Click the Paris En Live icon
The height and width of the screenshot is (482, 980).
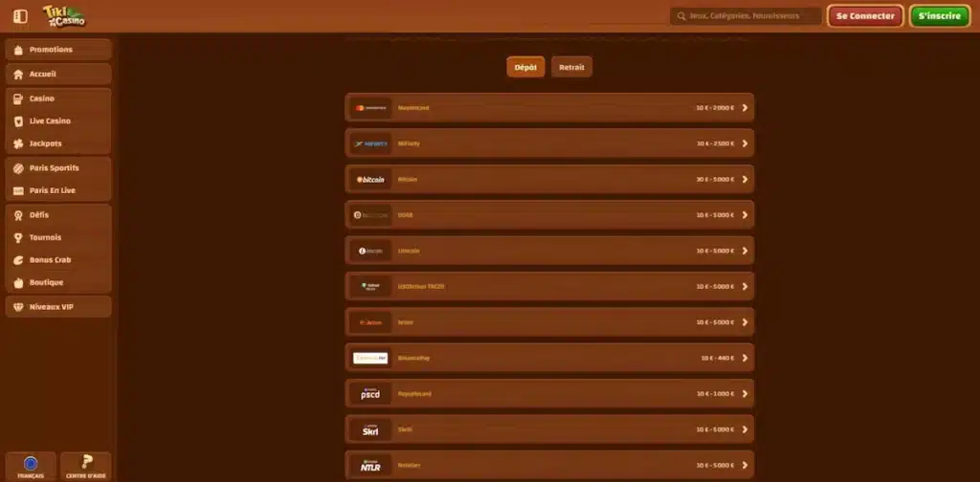pyautogui.click(x=18, y=190)
